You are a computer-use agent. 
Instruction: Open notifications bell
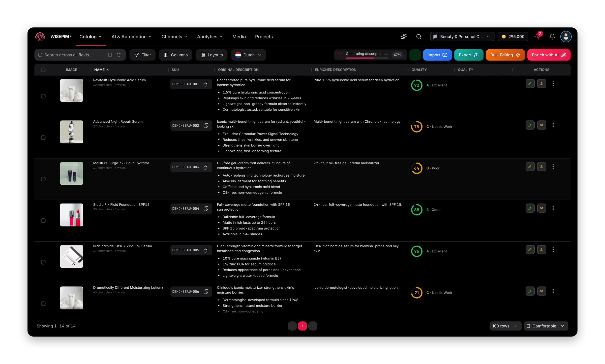(552, 37)
